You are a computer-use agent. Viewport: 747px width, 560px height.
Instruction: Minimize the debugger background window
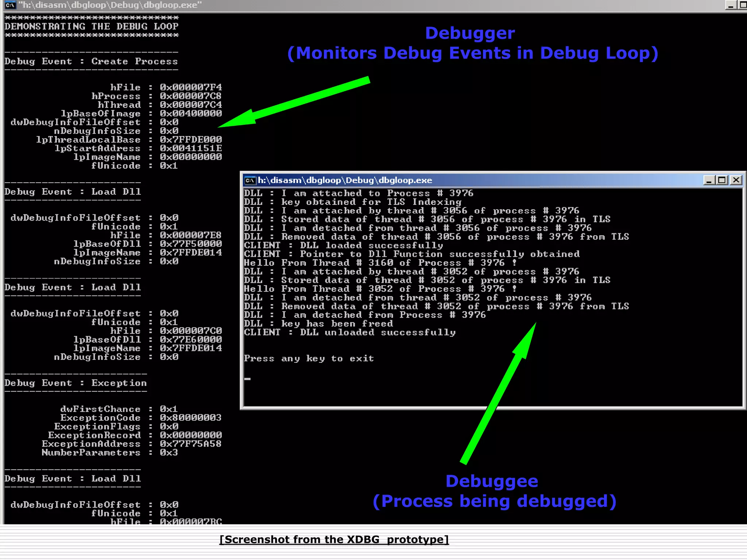[731, 5]
